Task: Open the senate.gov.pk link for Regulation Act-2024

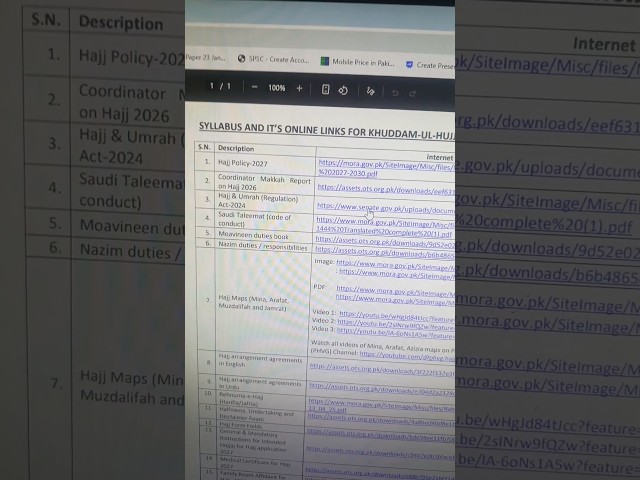Action: point(386,208)
